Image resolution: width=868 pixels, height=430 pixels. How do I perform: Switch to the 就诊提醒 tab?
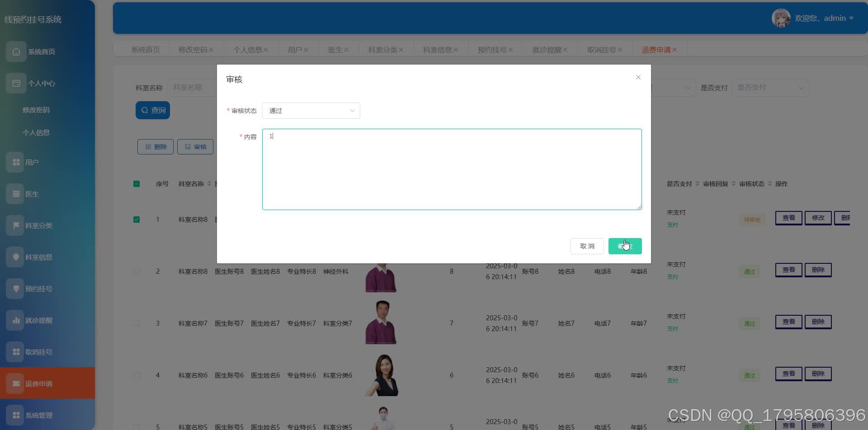coord(547,50)
